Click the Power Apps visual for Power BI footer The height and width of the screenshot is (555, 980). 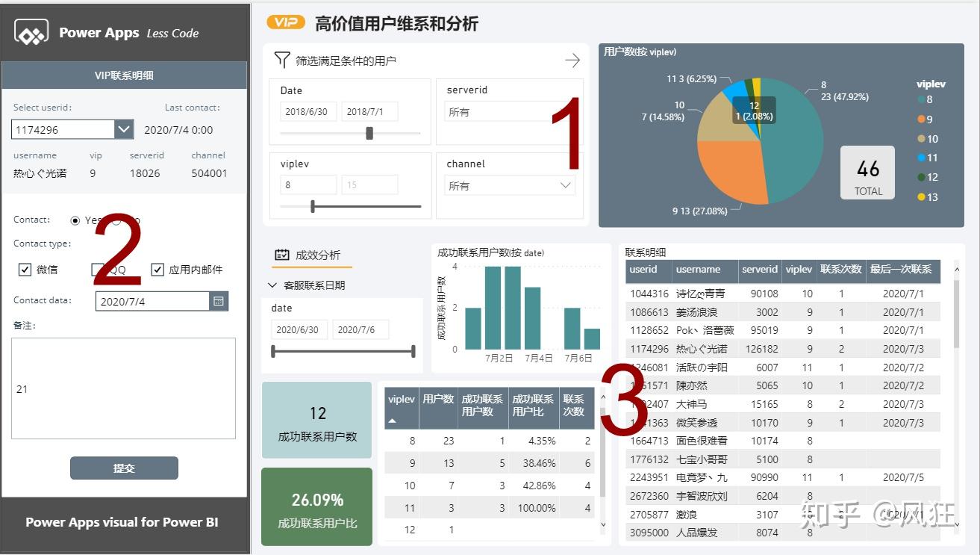(x=124, y=521)
